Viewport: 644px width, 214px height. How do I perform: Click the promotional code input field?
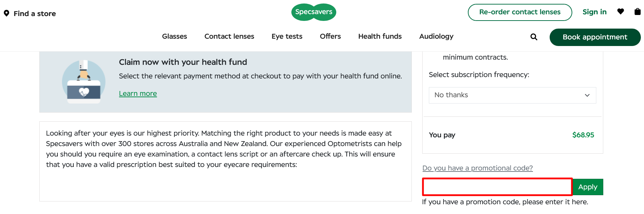[497, 187]
